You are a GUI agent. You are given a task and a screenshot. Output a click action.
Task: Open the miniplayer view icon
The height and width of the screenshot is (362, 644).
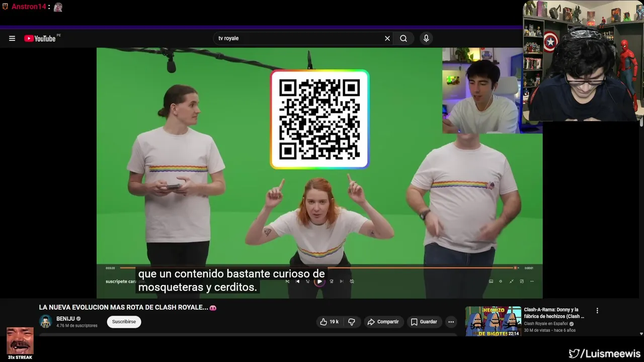pos(522,281)
